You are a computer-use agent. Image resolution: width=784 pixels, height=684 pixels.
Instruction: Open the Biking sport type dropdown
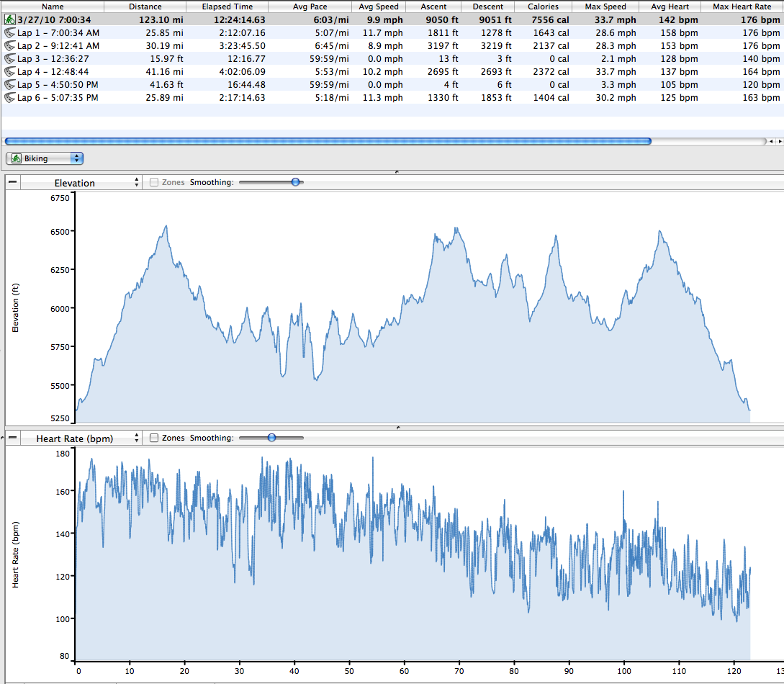pyautogui.click(x=45, y=158)
